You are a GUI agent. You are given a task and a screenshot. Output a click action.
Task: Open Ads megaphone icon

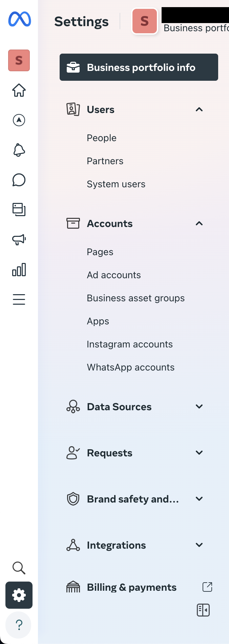(19, 240)
